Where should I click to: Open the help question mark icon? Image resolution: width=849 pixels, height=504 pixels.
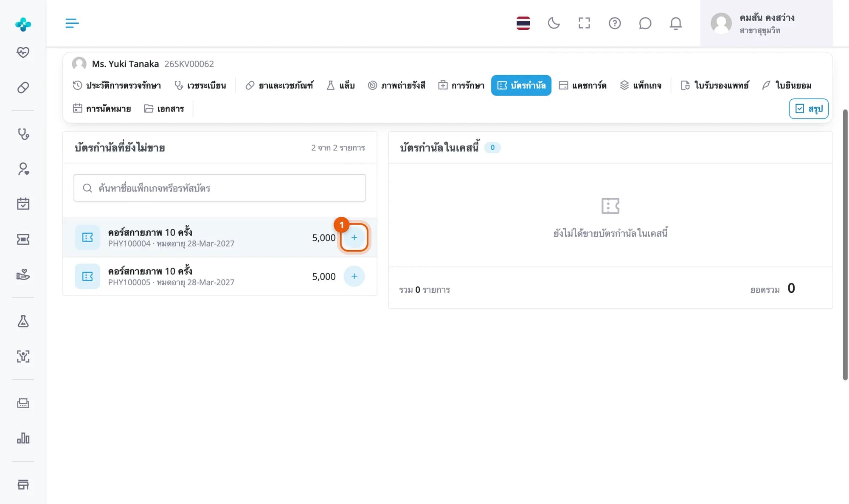click(615, 23)
